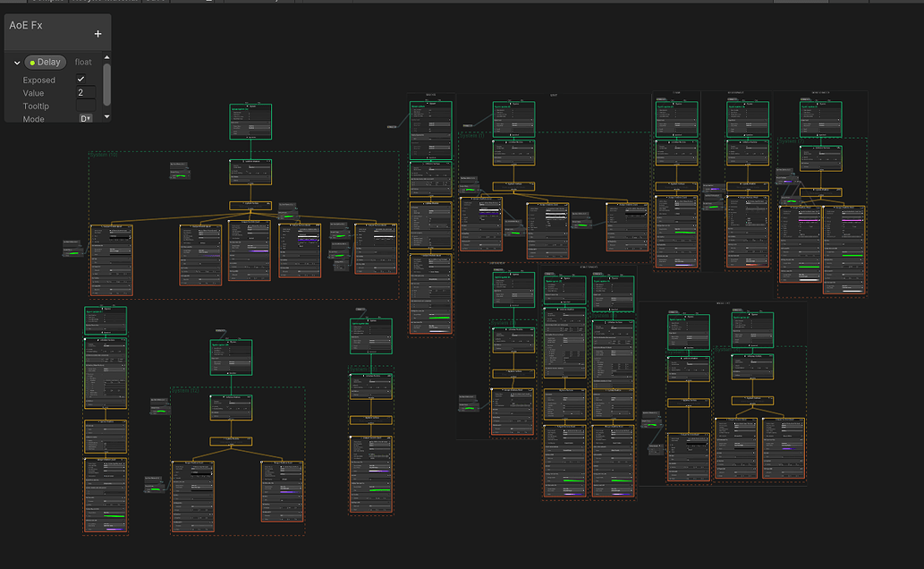
Task: Add a new blackboard property with plus
Action: point(98,34)
